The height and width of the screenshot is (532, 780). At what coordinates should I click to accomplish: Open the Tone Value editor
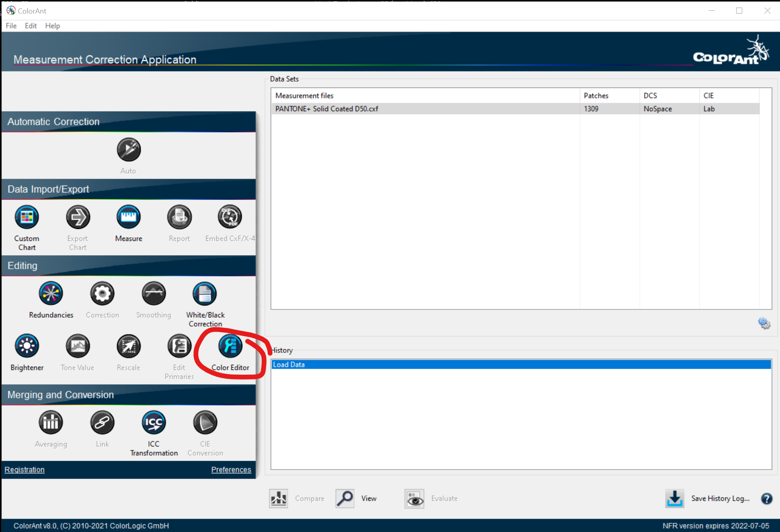(77, 346)
